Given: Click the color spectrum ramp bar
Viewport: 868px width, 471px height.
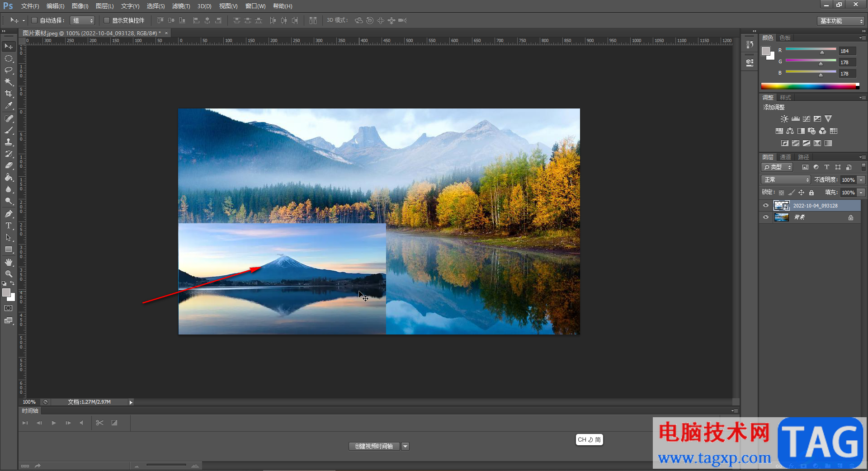Looking at the screenshot, I should click(x=810, y=86).
